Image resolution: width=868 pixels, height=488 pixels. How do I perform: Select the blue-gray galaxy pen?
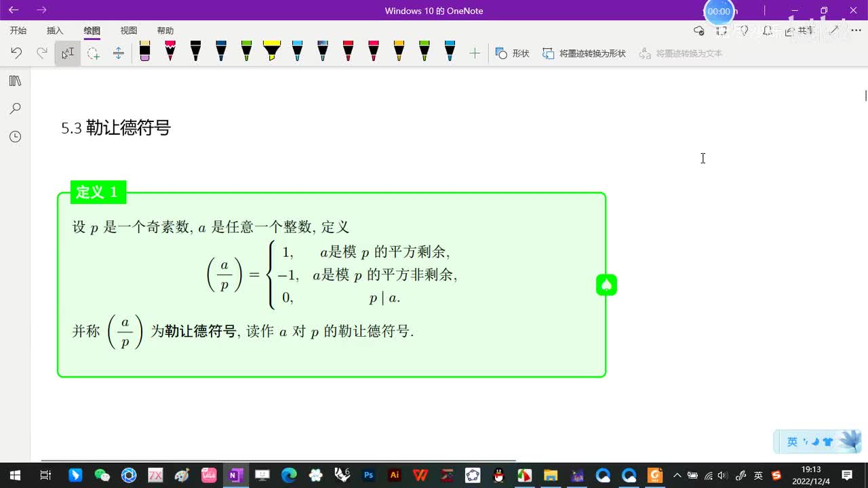pos(323,52)
